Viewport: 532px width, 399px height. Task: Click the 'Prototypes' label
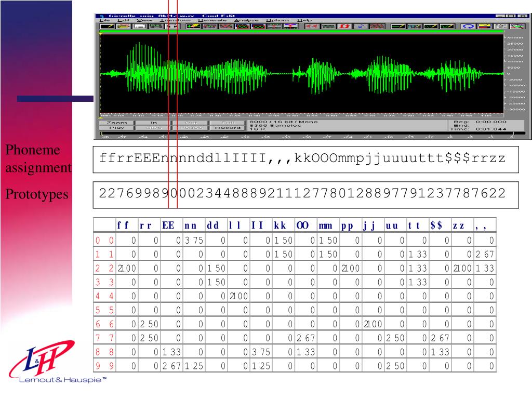click(37, 194)
